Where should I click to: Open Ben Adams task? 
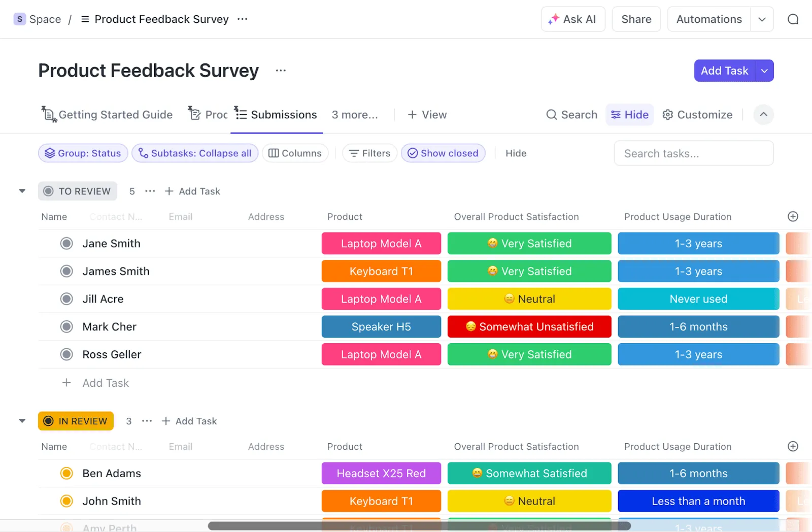112,474
